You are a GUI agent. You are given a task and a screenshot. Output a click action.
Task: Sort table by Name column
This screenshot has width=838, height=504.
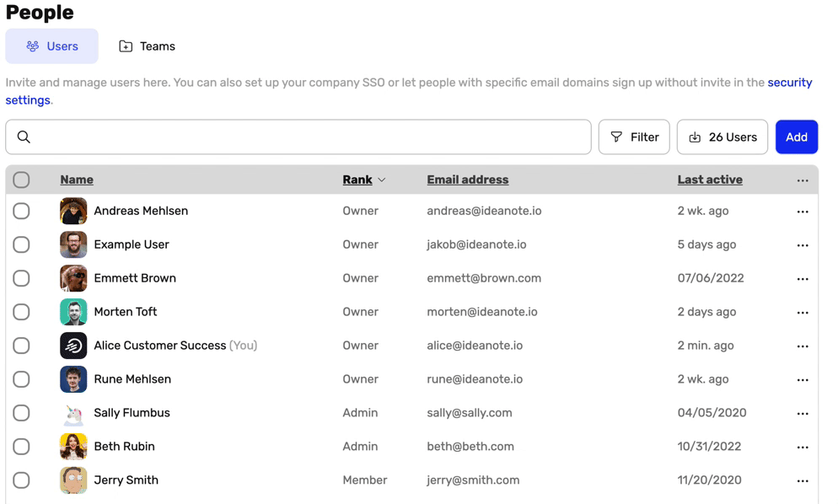(77, 180)
